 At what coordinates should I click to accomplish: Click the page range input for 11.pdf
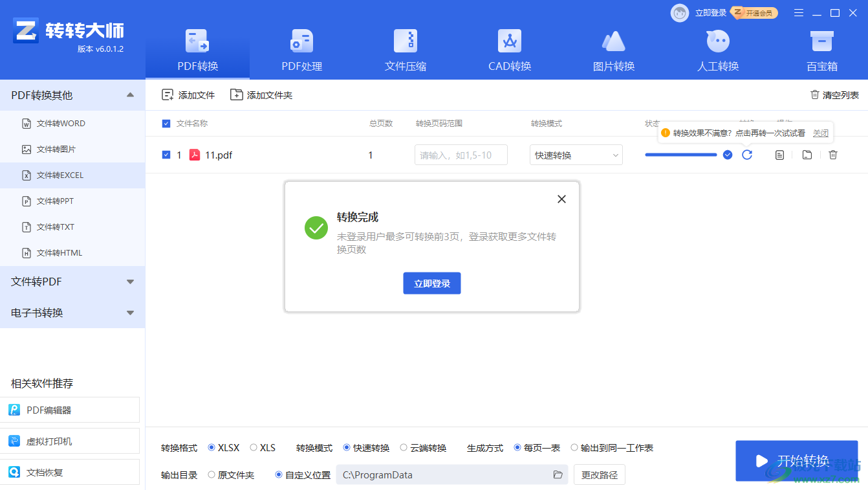pyautogui.click(x=461, y=155)
